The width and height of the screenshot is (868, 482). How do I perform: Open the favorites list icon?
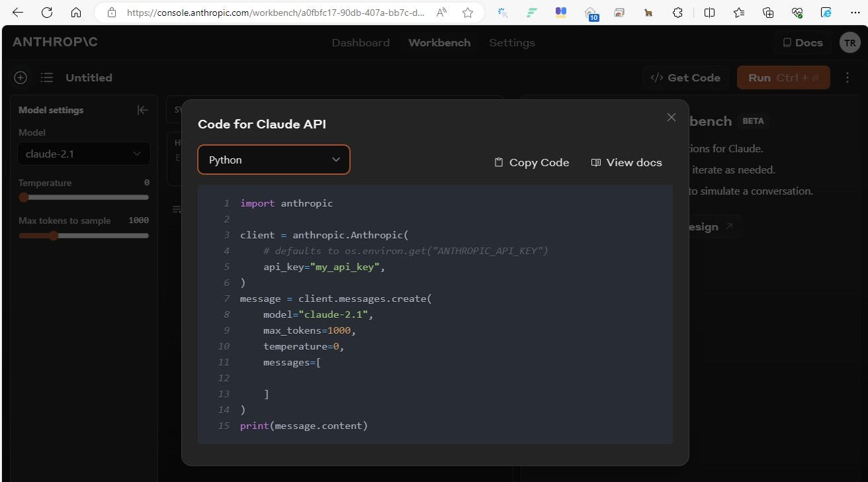coord(738,12)
